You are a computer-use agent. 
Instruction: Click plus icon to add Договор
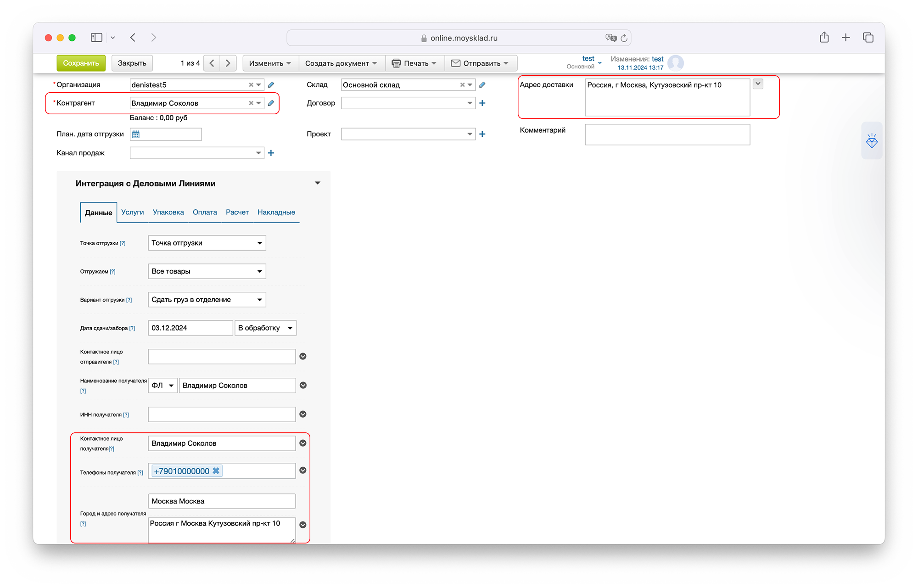(482, 103)
